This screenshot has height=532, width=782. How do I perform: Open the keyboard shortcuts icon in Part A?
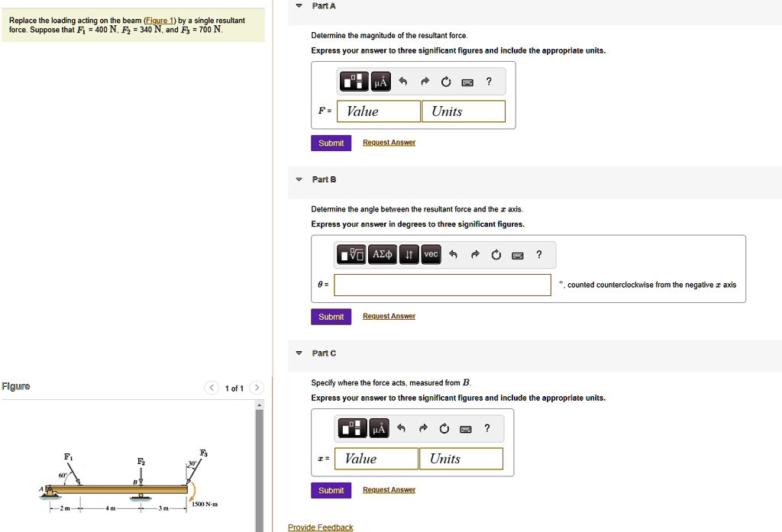(467, 81)
